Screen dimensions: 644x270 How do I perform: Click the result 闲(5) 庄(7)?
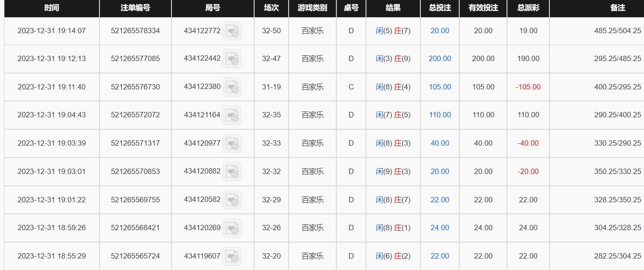click(393, 31)
